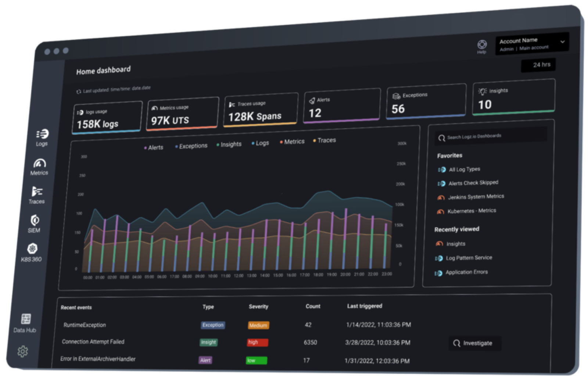The image size is (588, 376).
Task: Click the Insights card lightbulb icon
Action: point(483,91)
